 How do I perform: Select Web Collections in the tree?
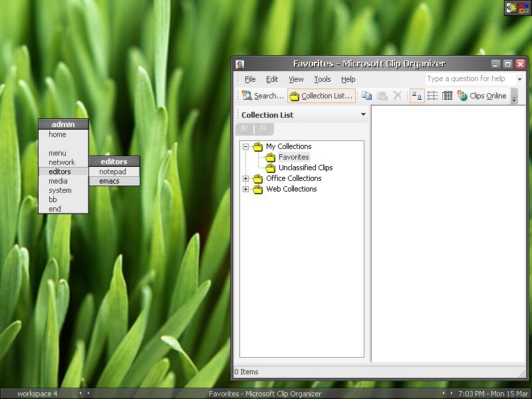coord(291,189)
